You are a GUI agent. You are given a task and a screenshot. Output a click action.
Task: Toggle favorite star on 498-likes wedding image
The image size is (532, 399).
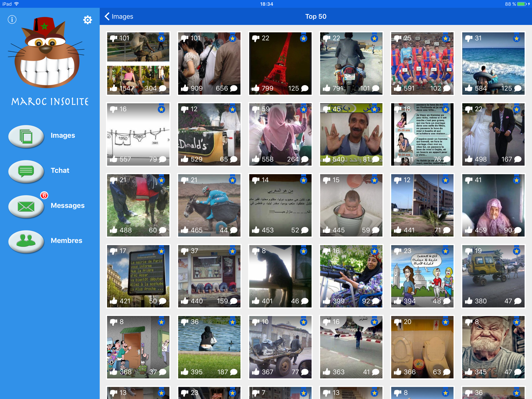(516, 109)
